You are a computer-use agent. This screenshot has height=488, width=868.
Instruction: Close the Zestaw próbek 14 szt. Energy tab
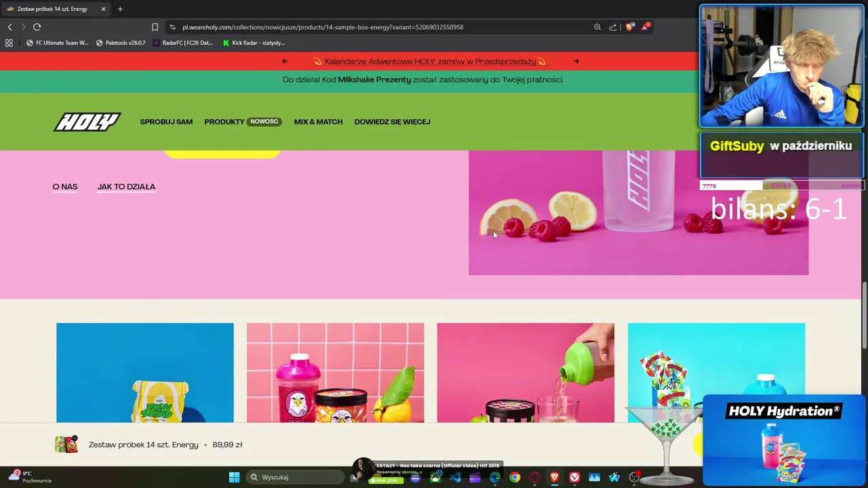103,9
